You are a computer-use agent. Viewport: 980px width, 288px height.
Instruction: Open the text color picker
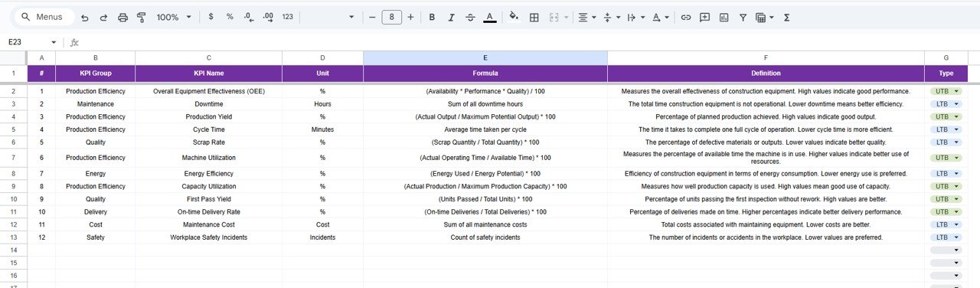coord(490,17)
